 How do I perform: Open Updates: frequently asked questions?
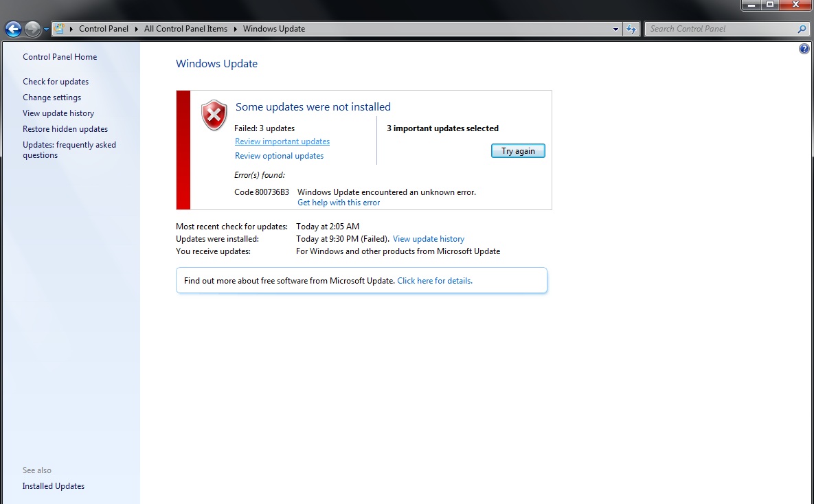(x=69, y=150)
